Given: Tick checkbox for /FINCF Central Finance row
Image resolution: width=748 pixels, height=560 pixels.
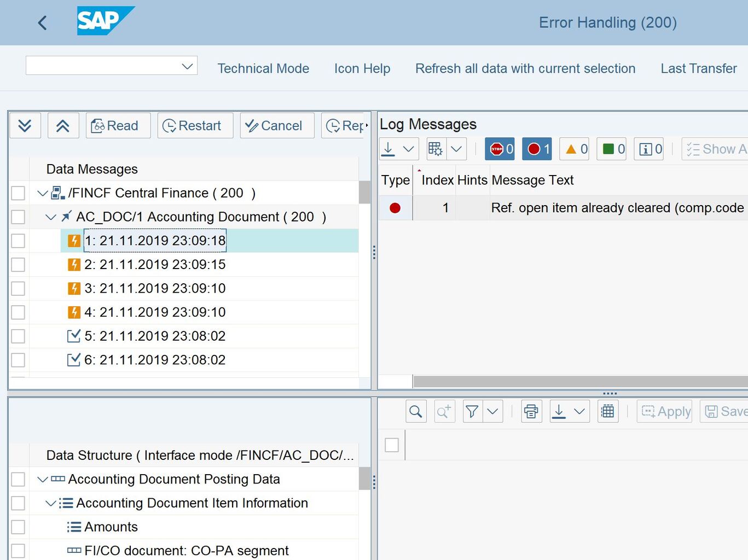Looking at the screenshot, I should tap(18, 193).
